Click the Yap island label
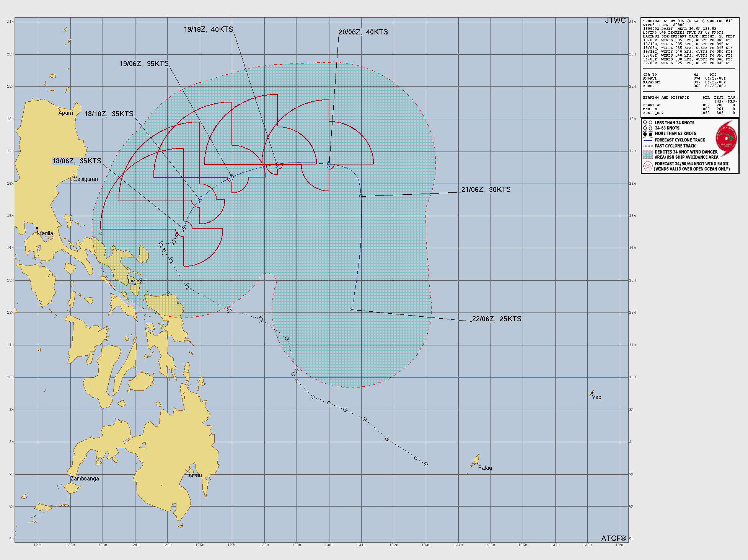748x560 pixels. [596, 397]
